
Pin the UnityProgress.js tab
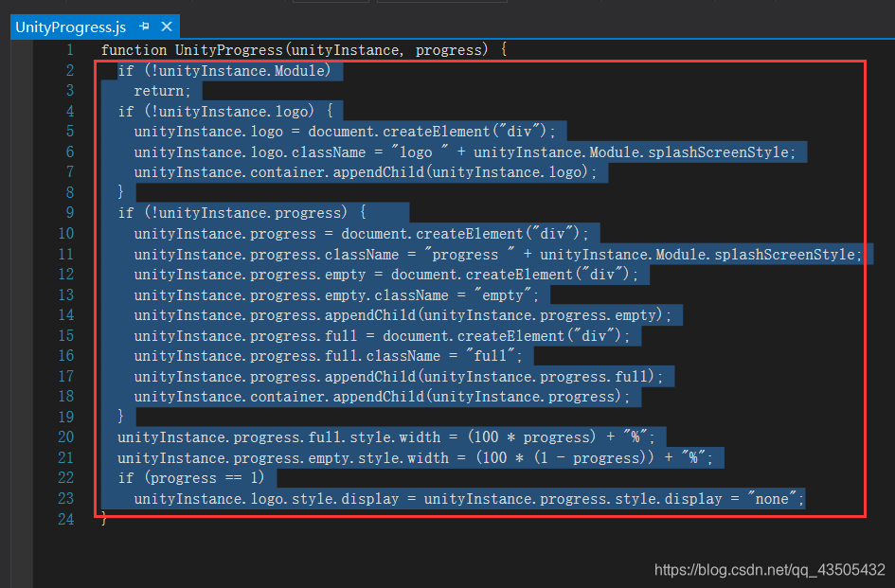(144, 27)
